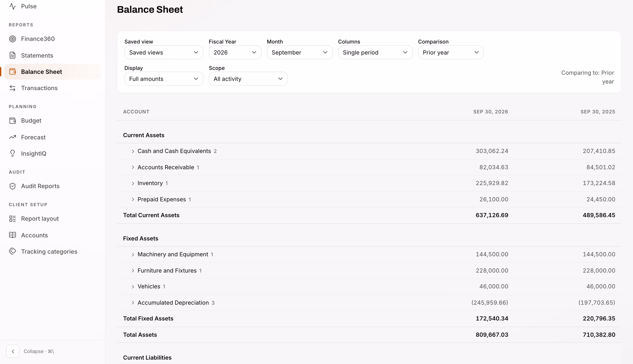Click the Total Fixed Assets value 220,796.35

[x=599, y=318]
